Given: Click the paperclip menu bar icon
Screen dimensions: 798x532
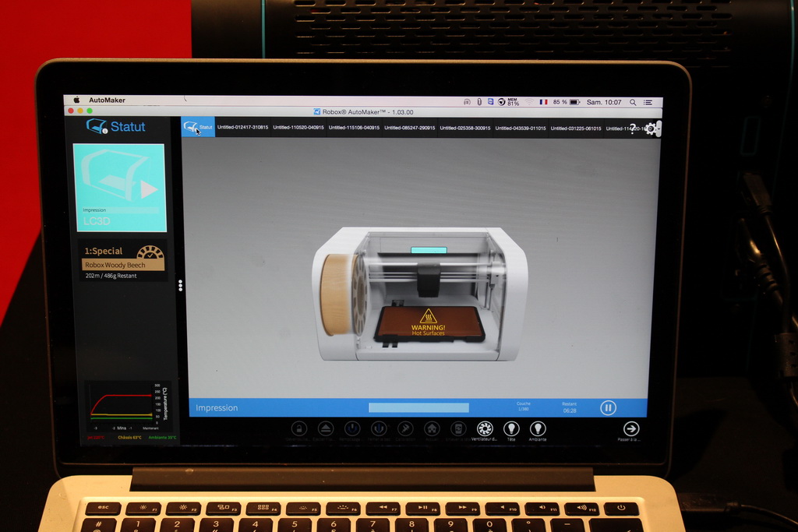Looking at the screenshot, I should (x=479, y=102).
